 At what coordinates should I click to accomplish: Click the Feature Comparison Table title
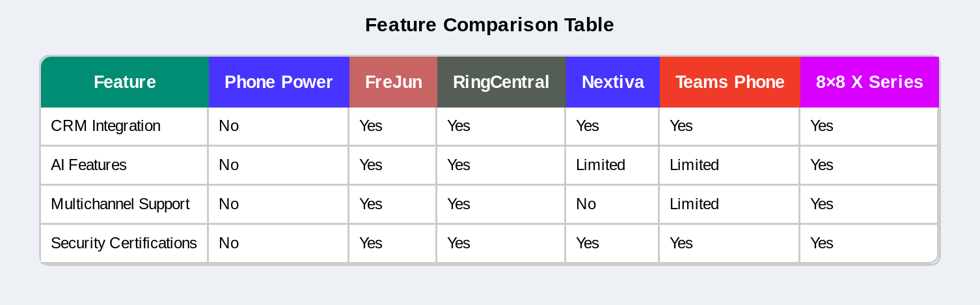(x=489, y=25)
